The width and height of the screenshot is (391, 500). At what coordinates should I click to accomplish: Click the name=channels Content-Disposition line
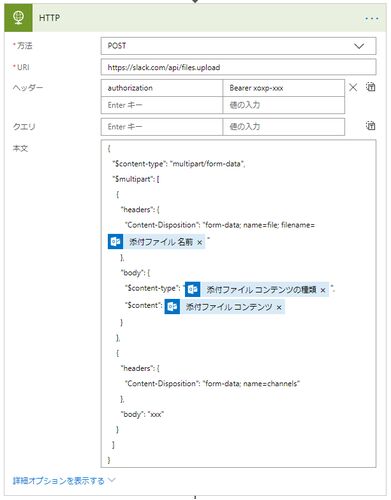[212, 384]
